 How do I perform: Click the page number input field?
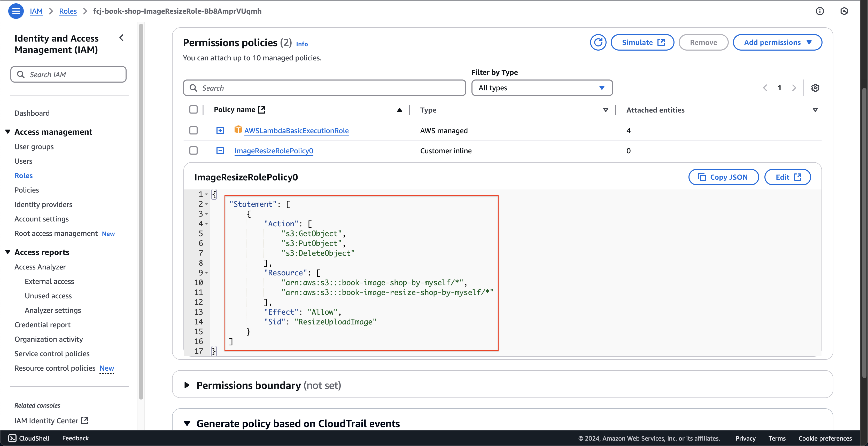pyautogui.click(x=779, y=87)
